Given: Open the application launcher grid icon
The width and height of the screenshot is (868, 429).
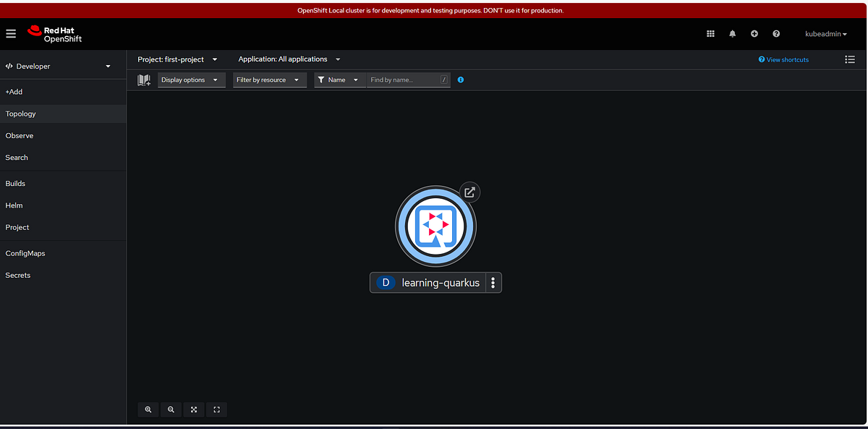Looking at the screenshot, I should (x=710, y=34).
